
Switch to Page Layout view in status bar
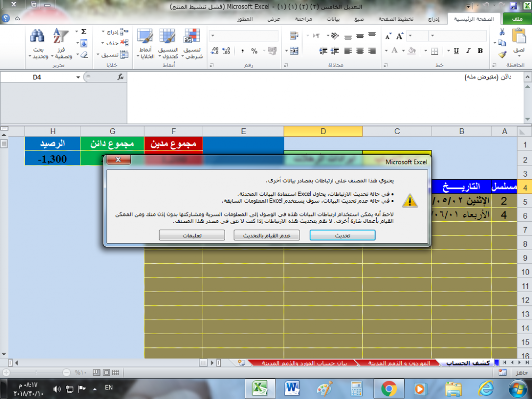pos(106,372)
